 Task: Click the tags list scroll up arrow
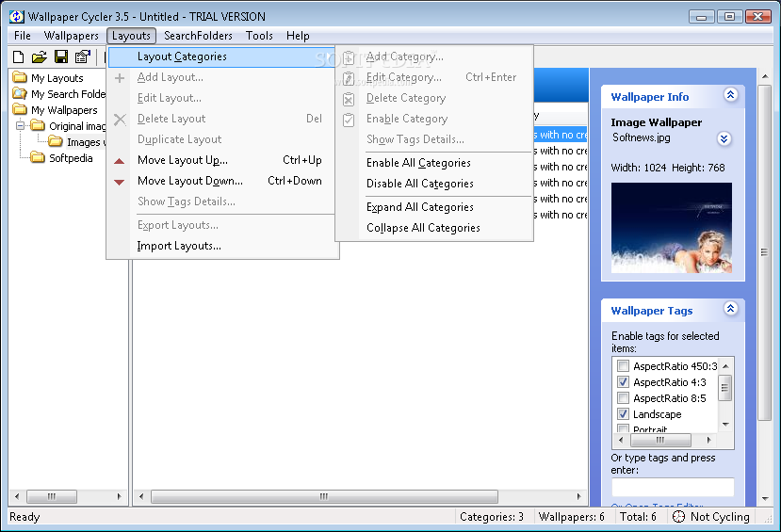point(725,366)
